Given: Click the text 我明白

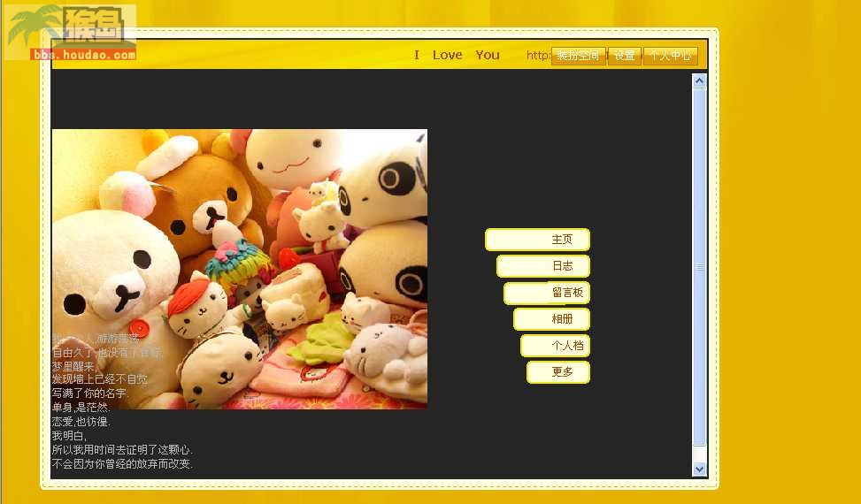Looking at the screenshot, I should click(x=69, y=436).
